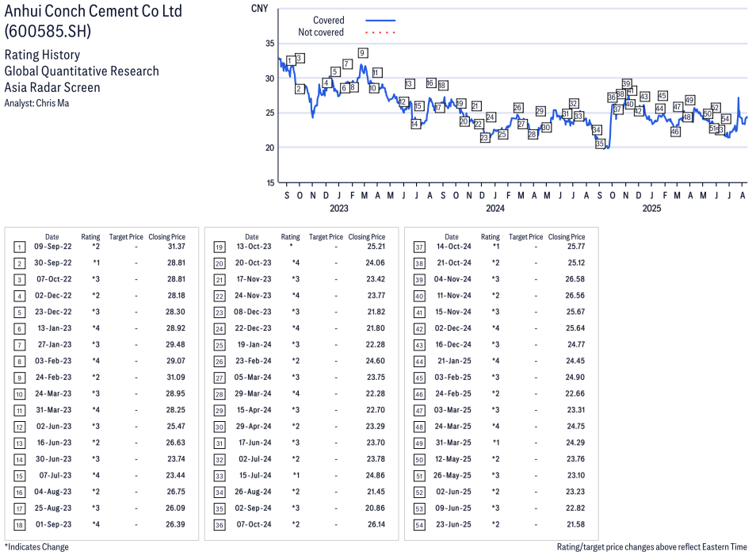Select the Eastern Time footnote text
The height and width of the screenshot is (552, 756).
coord(652,546)
